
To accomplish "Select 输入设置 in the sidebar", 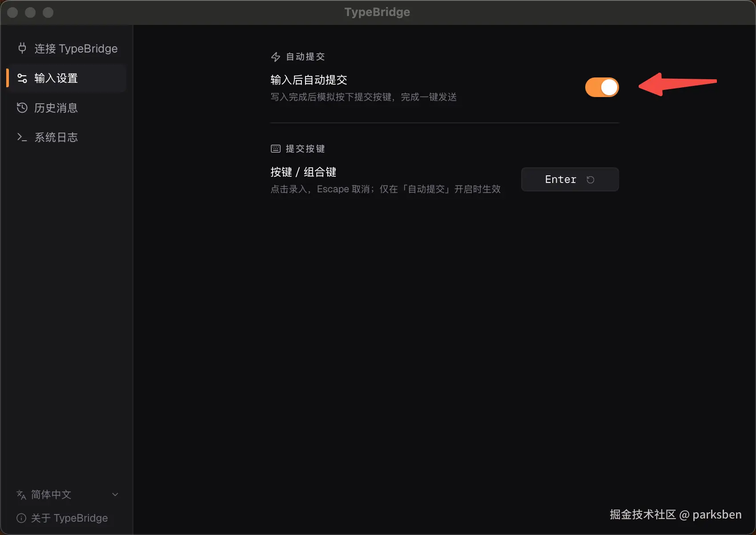I will click(67, 78).
